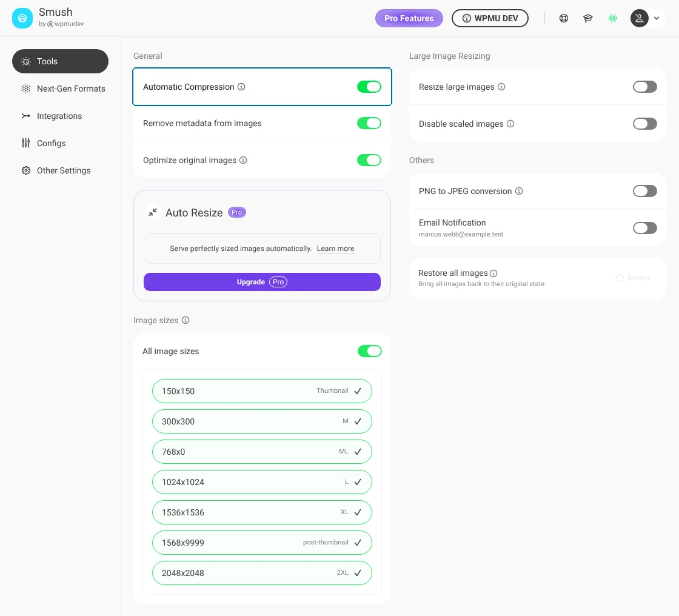Click the Upgrade Pro button
Screen dimensions: 679x616
(262, 282)
